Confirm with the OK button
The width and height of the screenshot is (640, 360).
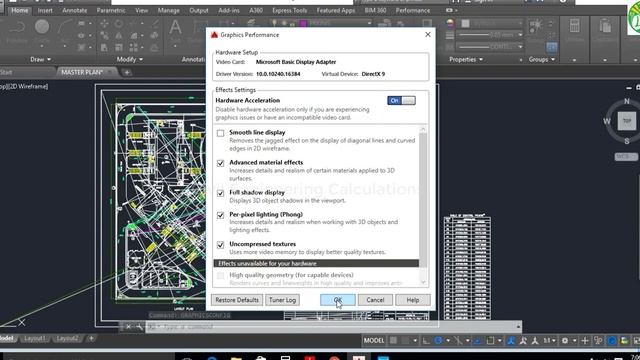pos(338,300)
